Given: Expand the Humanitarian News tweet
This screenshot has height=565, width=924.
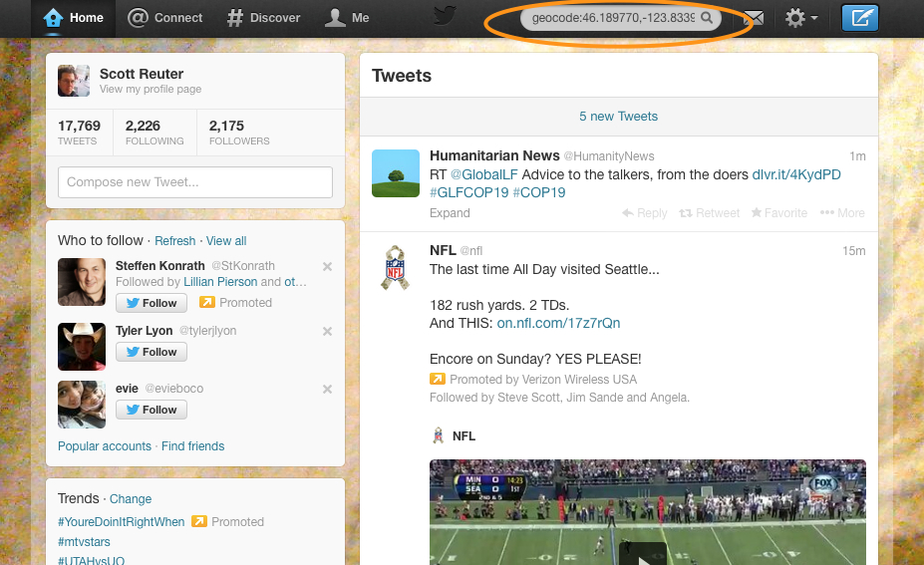Looking at the screenshot, I should 450,213.
